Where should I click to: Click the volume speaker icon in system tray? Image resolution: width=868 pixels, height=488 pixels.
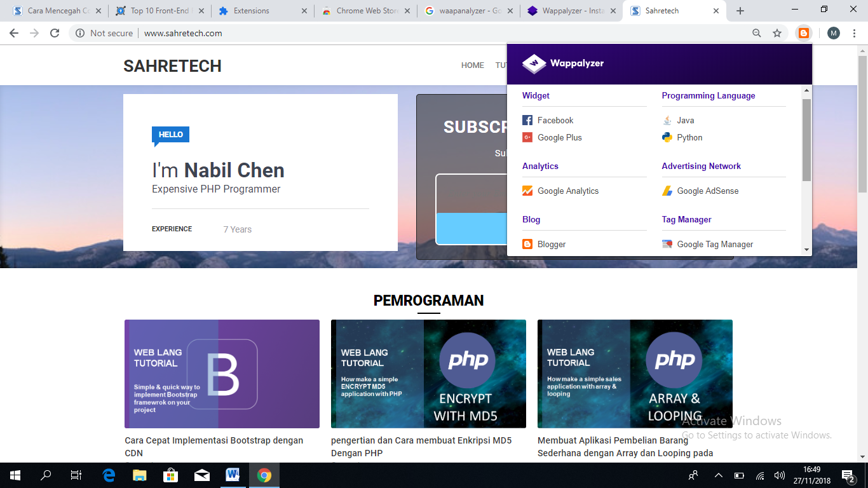click(x=780, y=475)
